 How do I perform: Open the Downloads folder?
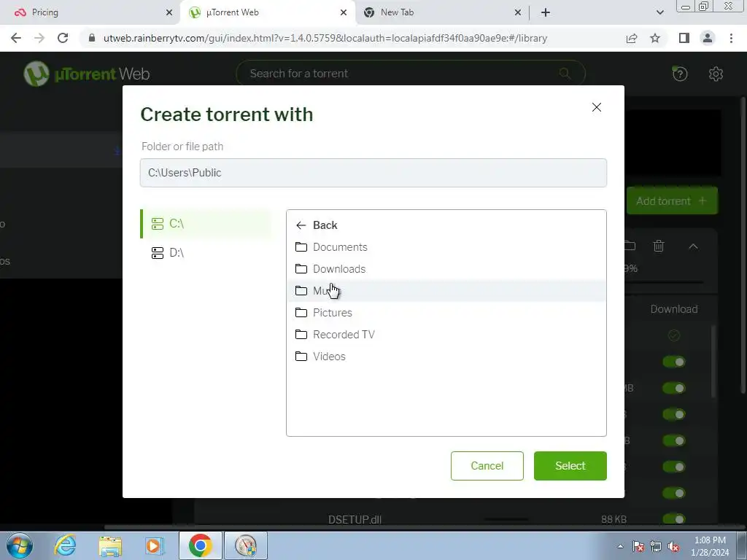446,269
